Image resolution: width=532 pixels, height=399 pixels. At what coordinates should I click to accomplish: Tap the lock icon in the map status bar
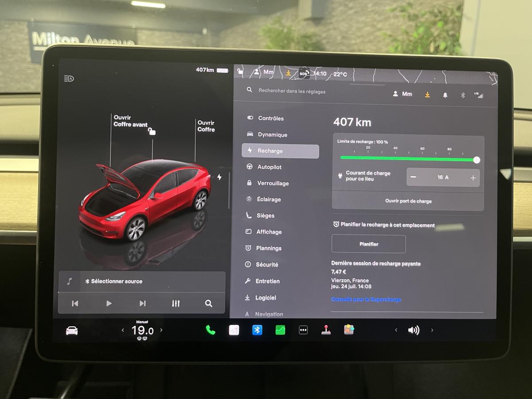click(240, 71)
